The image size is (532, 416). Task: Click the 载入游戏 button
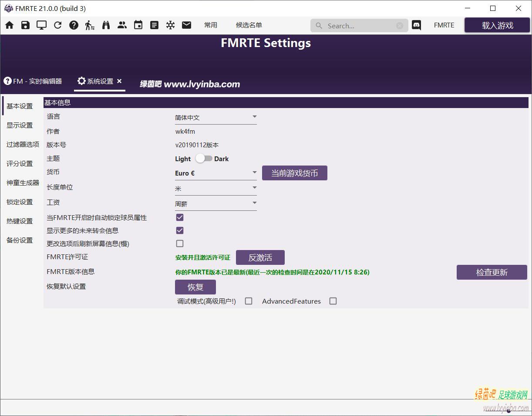(497, 25)
